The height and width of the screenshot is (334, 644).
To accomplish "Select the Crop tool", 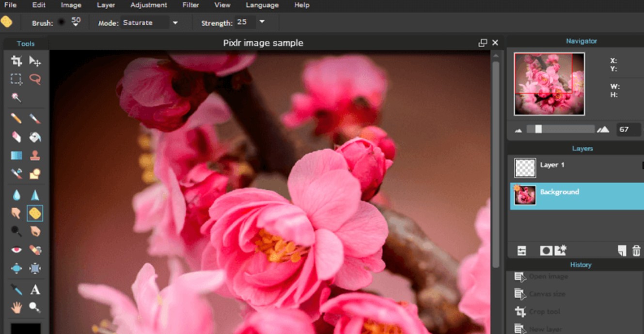I will [16, 61].
